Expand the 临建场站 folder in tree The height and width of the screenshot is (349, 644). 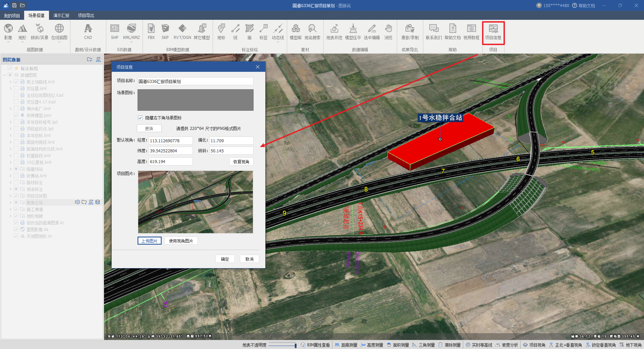tap(10, 169)
